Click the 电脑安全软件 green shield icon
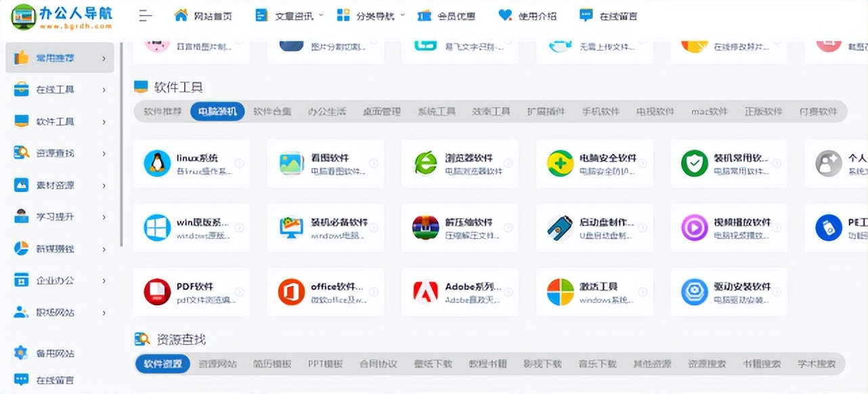868x394 pixels. [x=560, y=163]
